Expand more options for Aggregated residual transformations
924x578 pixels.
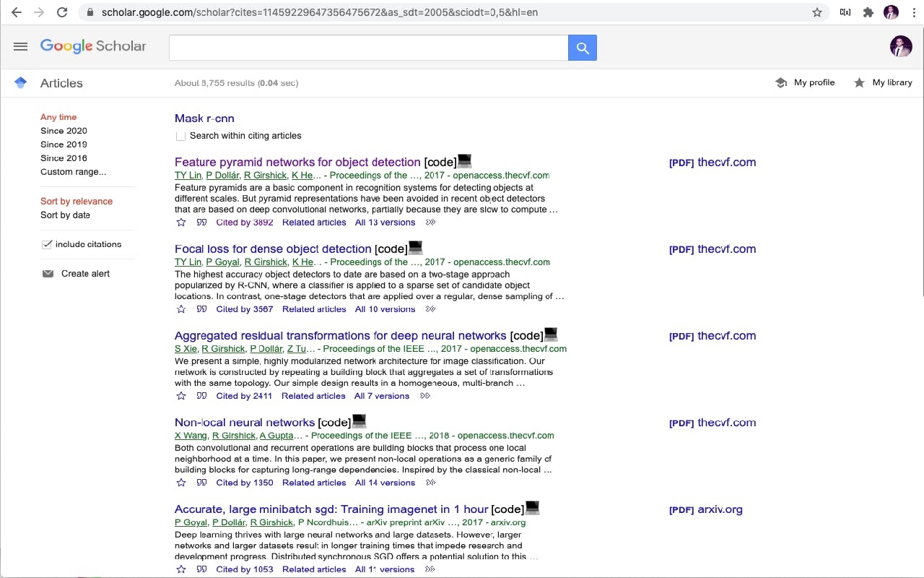click(x=424, y=396)
